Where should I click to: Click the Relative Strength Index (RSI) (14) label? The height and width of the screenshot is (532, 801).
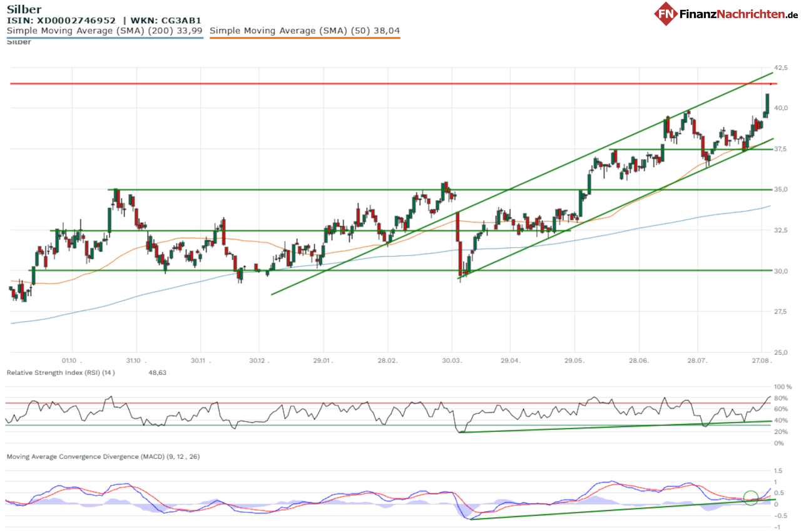click(x=61, y=372)
